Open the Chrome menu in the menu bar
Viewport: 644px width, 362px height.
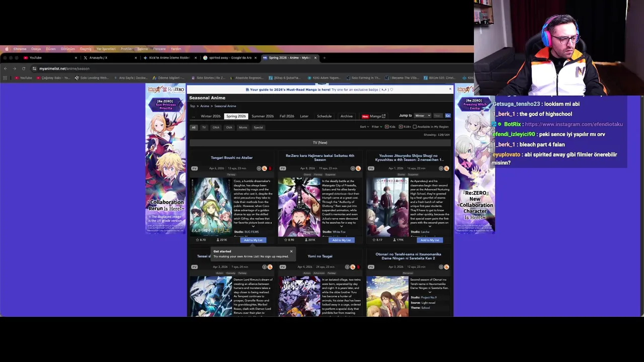pos(20,49)
